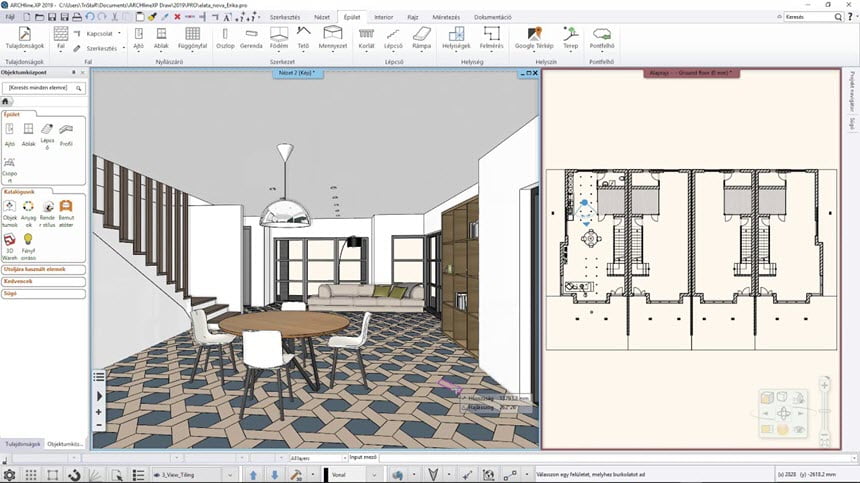The height and width of the screenshot is (483, 860).
Task: Select the Födém slab tool
Action: (x=279, y=38)
